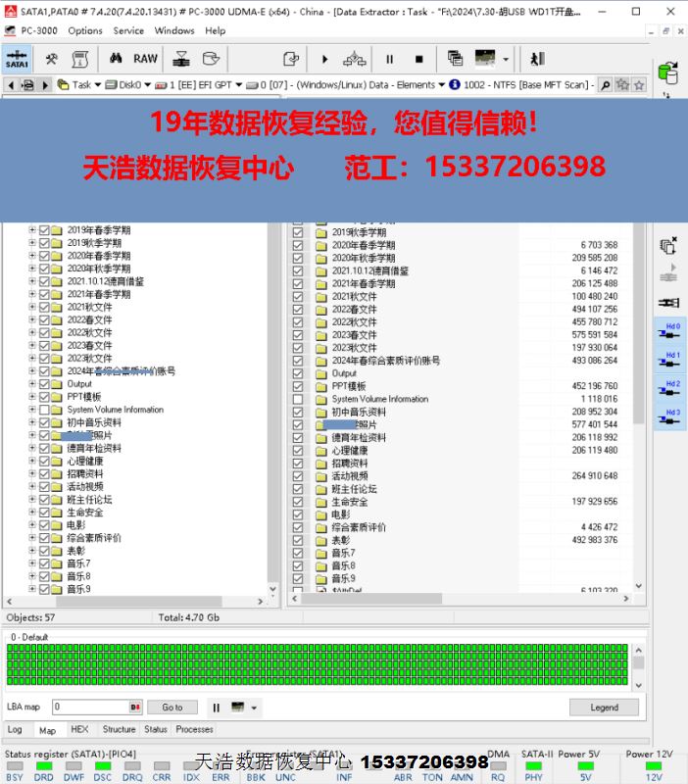Check System Volume Information in right list
The image size is (688, 784).
point(298,399)
